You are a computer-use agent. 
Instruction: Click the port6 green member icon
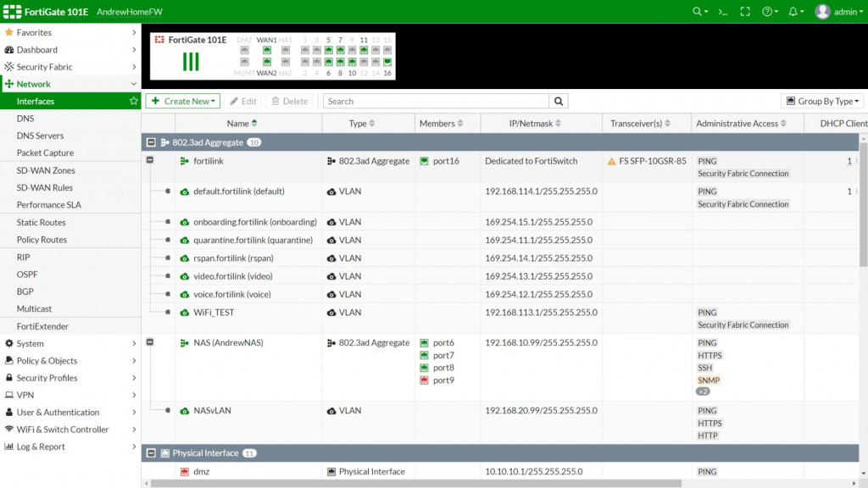[424, 343]
